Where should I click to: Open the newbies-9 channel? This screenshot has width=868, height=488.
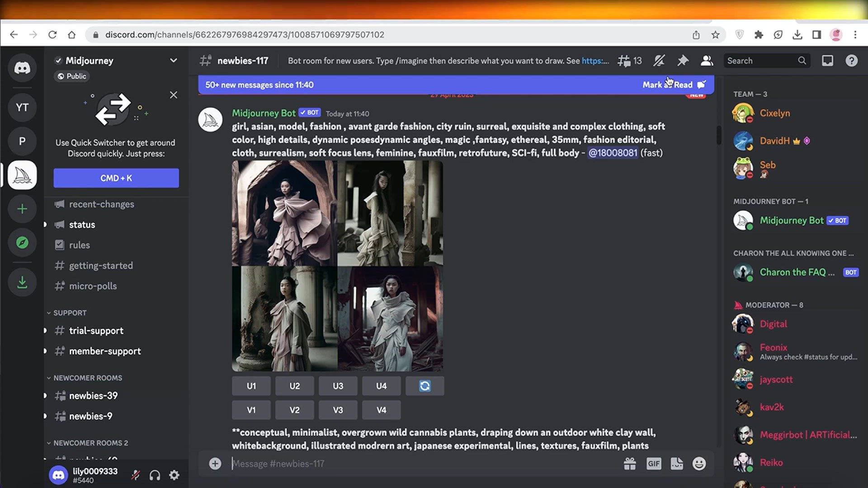coord(90,416)
